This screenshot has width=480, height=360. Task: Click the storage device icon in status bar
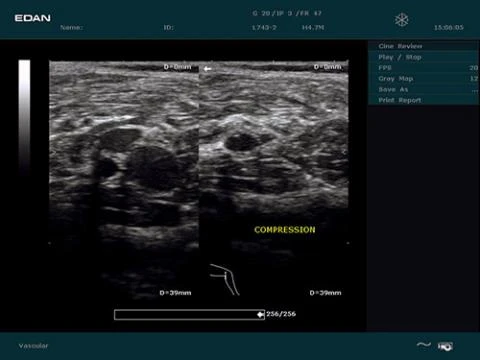pyautogui.click(x=445, y=347)
